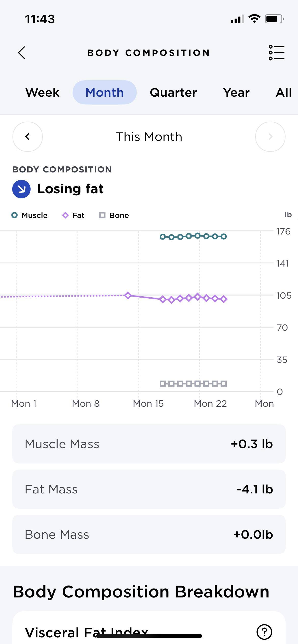This screenshot has height=644, width=298.
Task: Open the list options icon
Action: click(x=276, y=53)
